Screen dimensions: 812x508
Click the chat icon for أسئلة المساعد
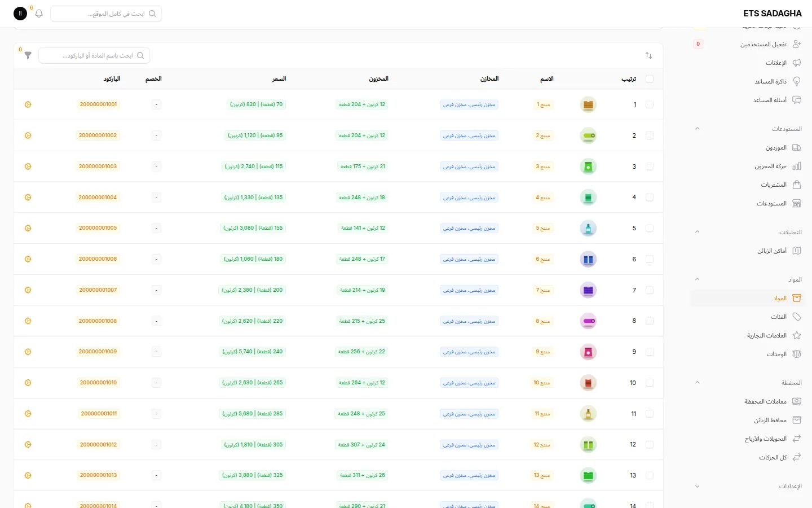point(797,100)
